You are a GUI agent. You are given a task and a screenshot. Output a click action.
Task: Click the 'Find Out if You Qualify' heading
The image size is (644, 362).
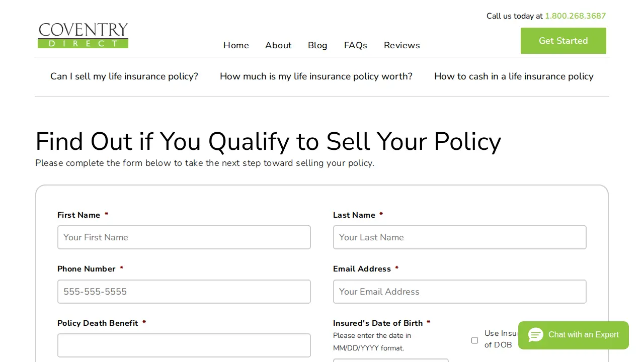[x=268, y=141]
